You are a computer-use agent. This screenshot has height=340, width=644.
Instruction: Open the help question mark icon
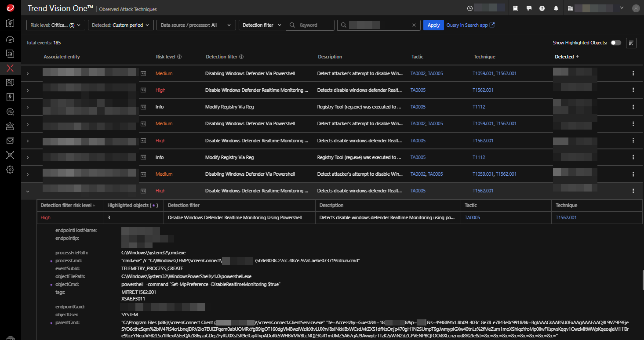[542, 8]
